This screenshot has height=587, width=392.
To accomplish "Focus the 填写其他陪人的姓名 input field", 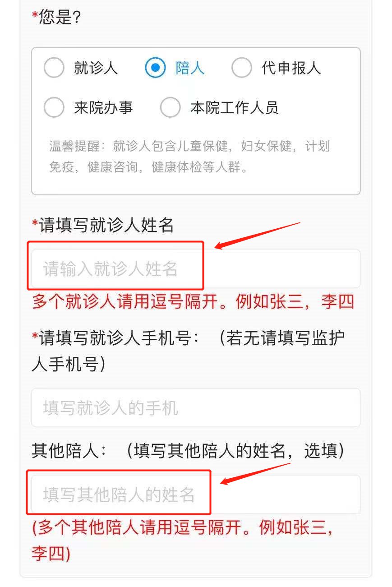I will pos(196,495).
